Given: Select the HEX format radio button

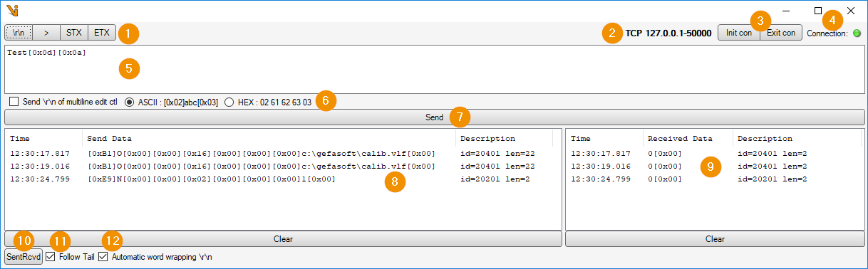Looking at the screenshot, I should 229,102.
